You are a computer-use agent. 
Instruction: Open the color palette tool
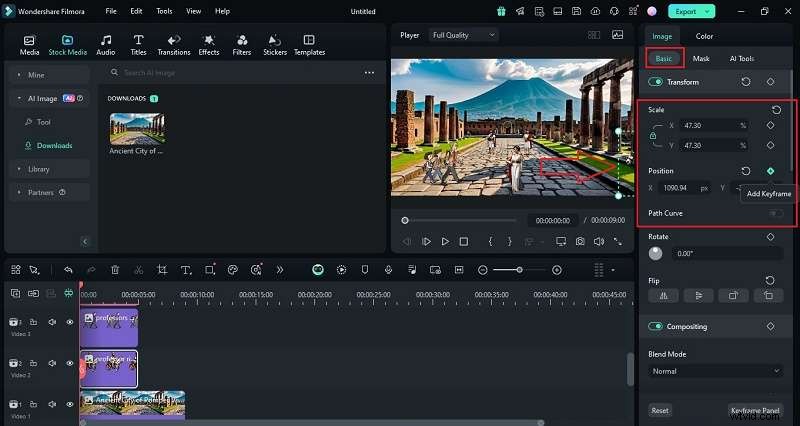(233, 270)
